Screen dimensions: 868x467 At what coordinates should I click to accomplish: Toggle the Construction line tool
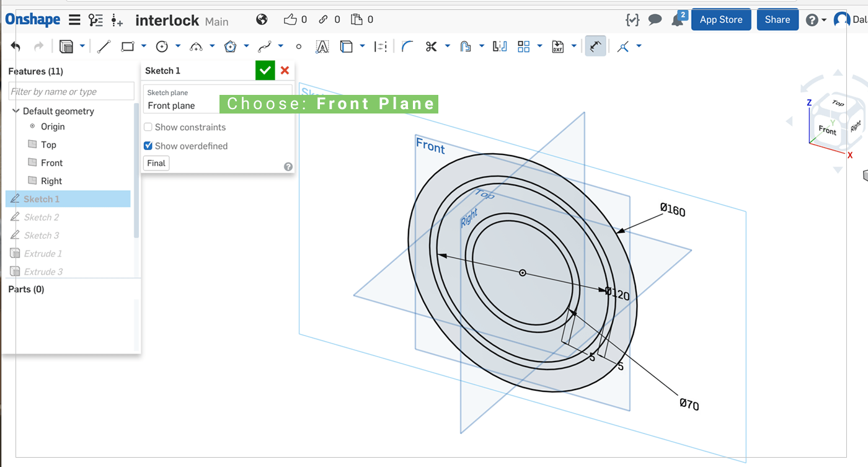coord(381,47)
